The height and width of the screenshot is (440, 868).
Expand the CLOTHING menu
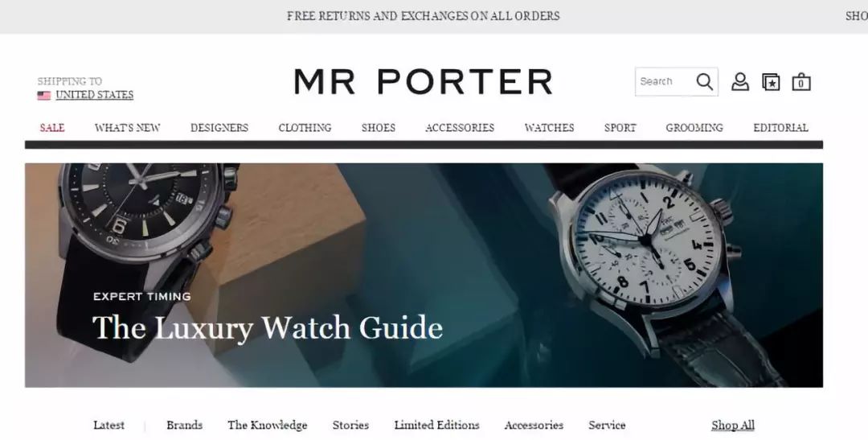pos(305,127)
